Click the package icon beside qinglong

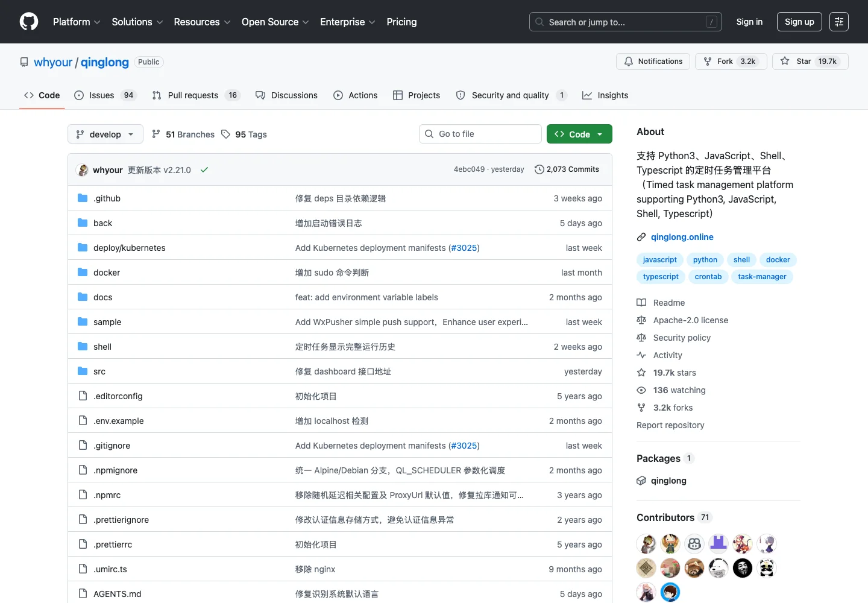coord(641,481)
